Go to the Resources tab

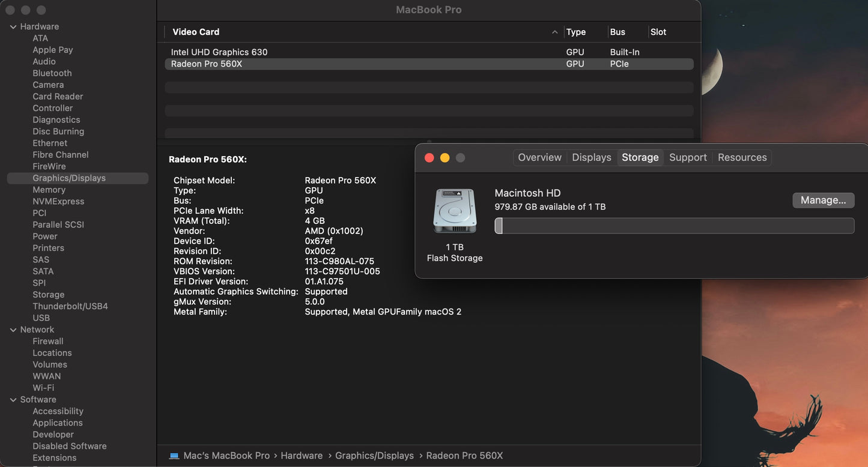pyautogui.click(x=742, y=157)
